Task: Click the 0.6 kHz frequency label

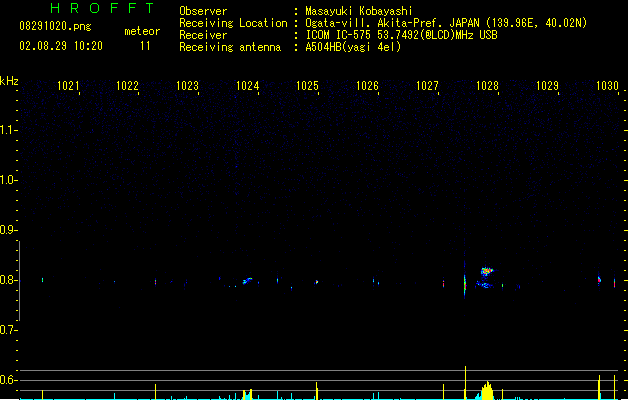Action: tap(7, 380)
